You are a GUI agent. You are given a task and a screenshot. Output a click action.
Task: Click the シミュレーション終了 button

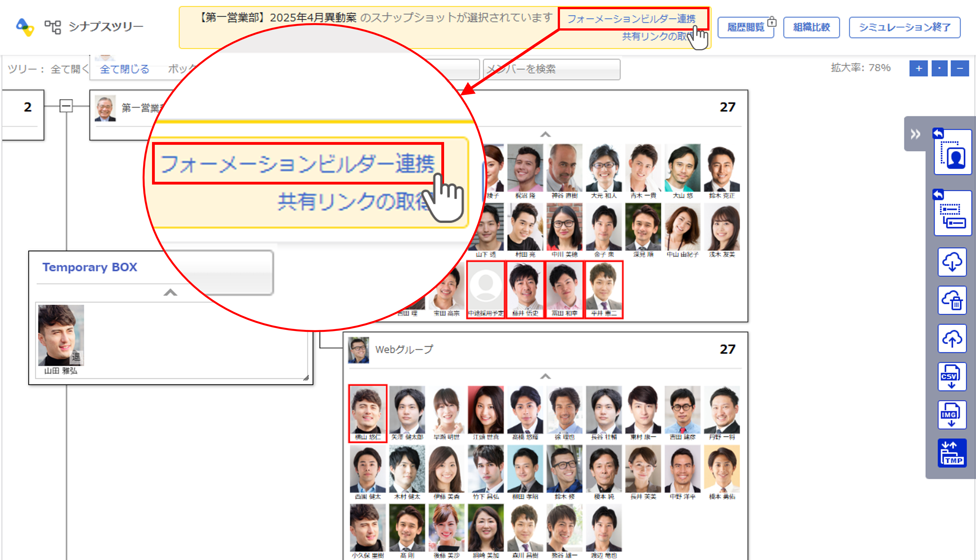tap(905, 27)
